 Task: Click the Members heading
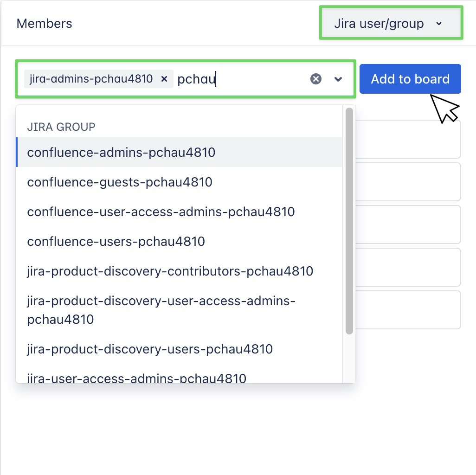44,23
